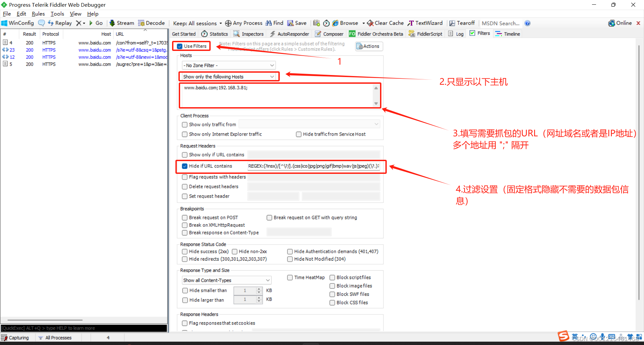Check Break request on POST
The width and height of the screenshot is (644, 345).
(185, 218)
